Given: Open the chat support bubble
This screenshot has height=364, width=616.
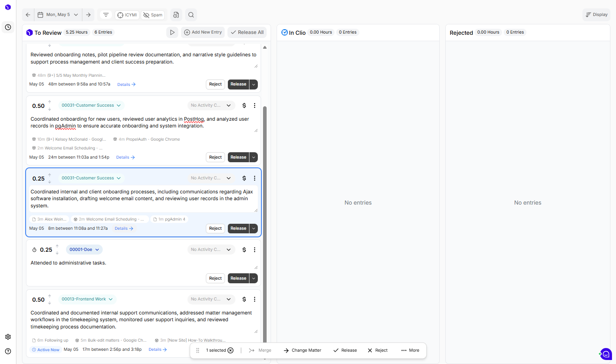Looking at the screenshot, I should (x=606, y=354).
